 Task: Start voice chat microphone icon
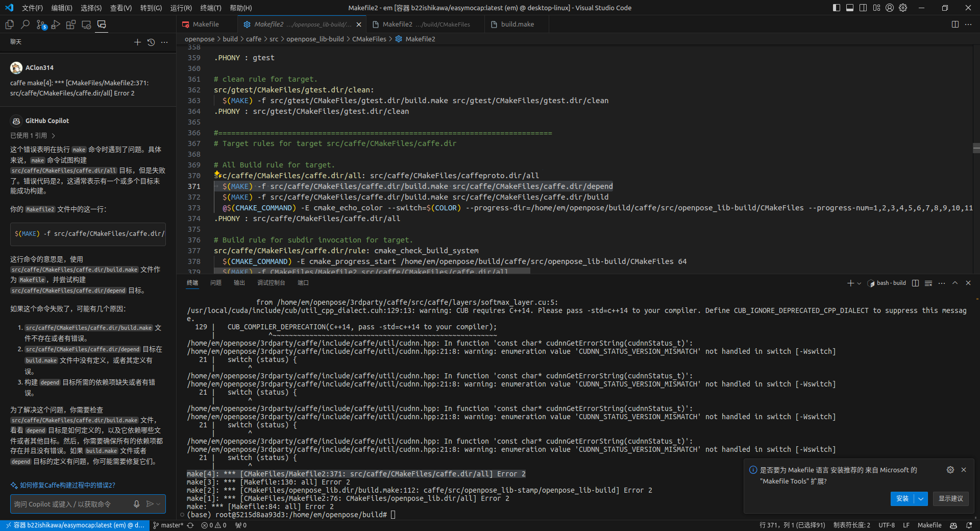click(136, 504)
